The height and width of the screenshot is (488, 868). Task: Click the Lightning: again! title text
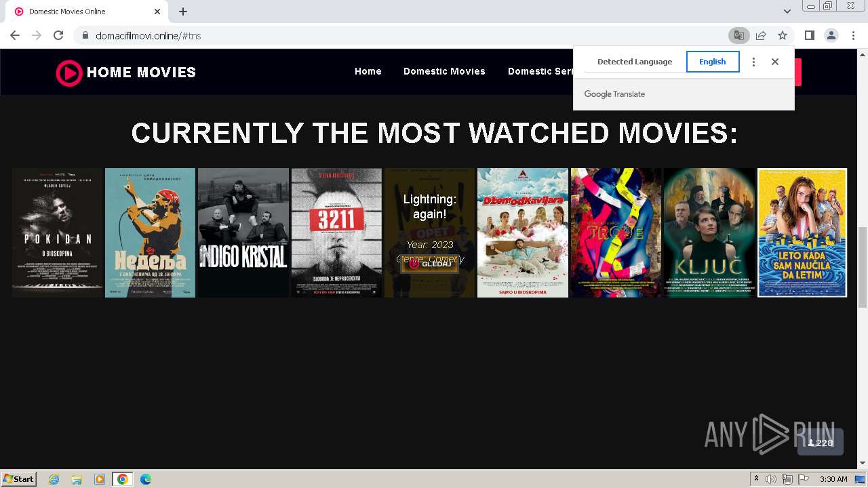(x=430, y=207)
